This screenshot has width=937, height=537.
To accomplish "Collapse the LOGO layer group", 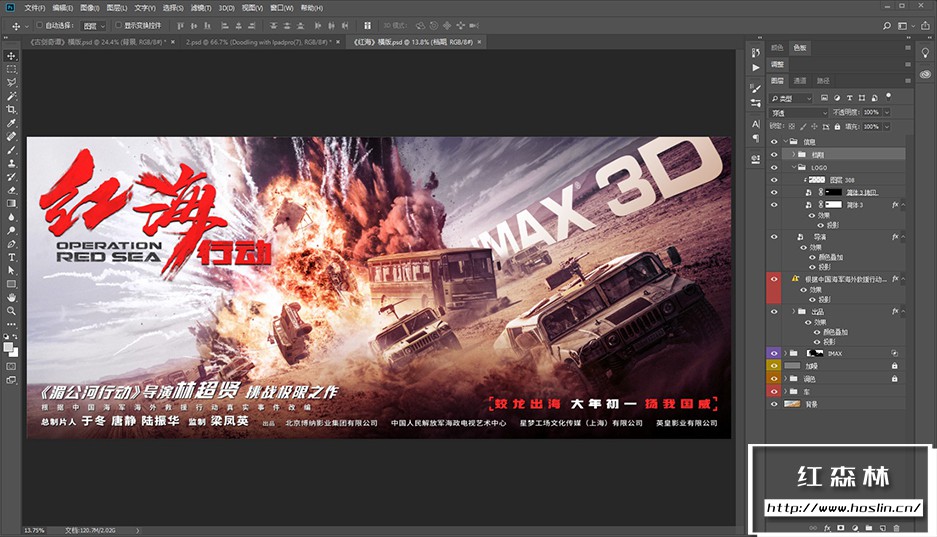I will click(795, 167).
